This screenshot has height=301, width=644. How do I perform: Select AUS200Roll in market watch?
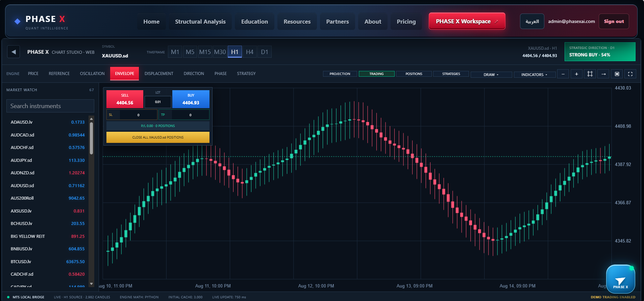tap(48, 198)
